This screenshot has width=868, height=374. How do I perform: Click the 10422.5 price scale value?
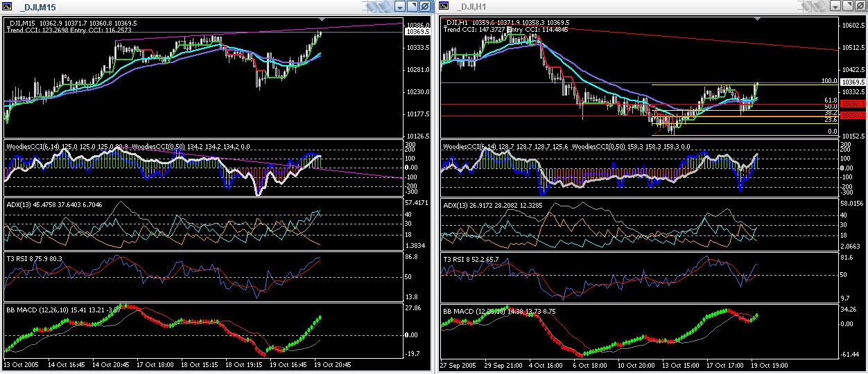point(853,70)
